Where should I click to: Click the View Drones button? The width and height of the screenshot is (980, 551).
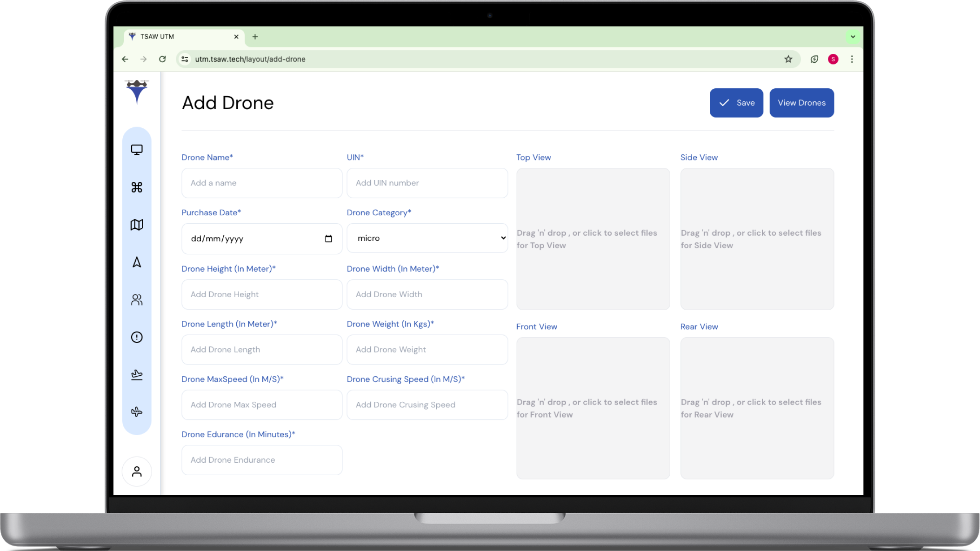tap(801, 103)
